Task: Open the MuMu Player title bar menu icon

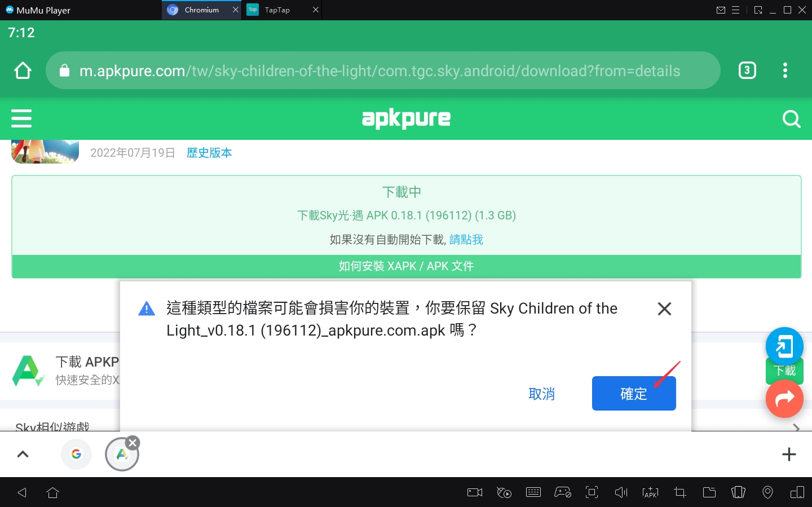Action: point(735,10)
